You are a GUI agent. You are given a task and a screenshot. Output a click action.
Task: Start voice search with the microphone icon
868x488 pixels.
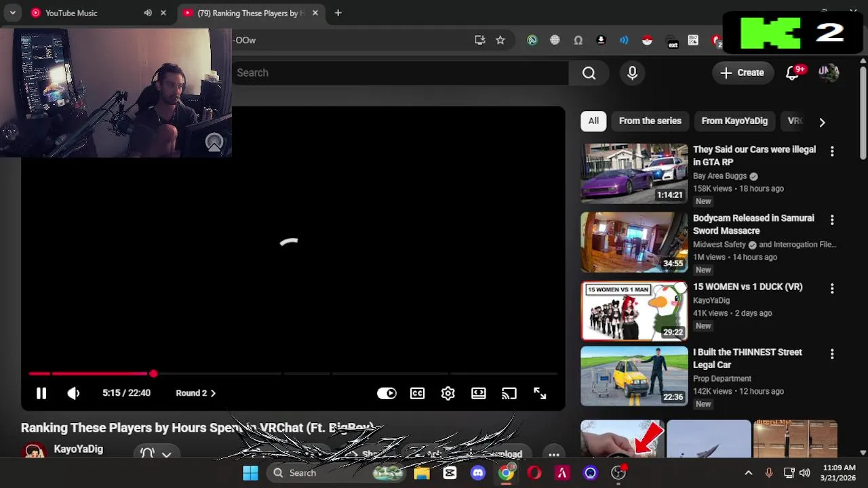click(632, 73)
